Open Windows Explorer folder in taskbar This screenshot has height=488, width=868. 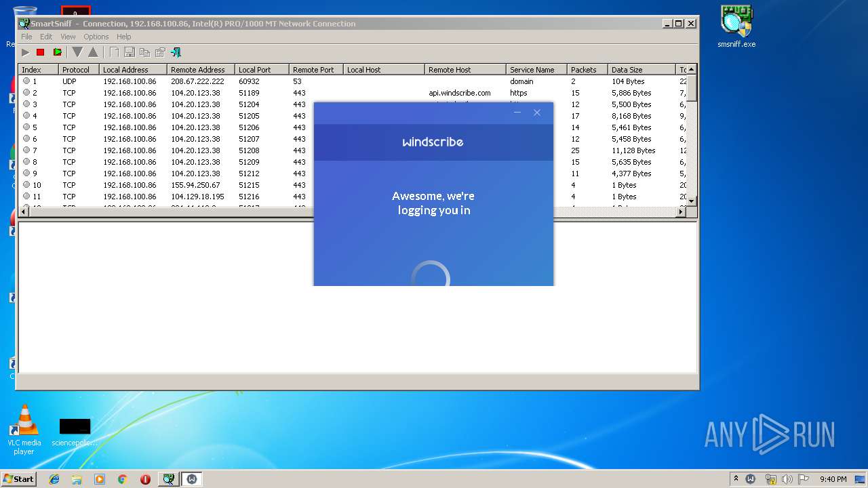pyautogui.click(x=77, y=479)
